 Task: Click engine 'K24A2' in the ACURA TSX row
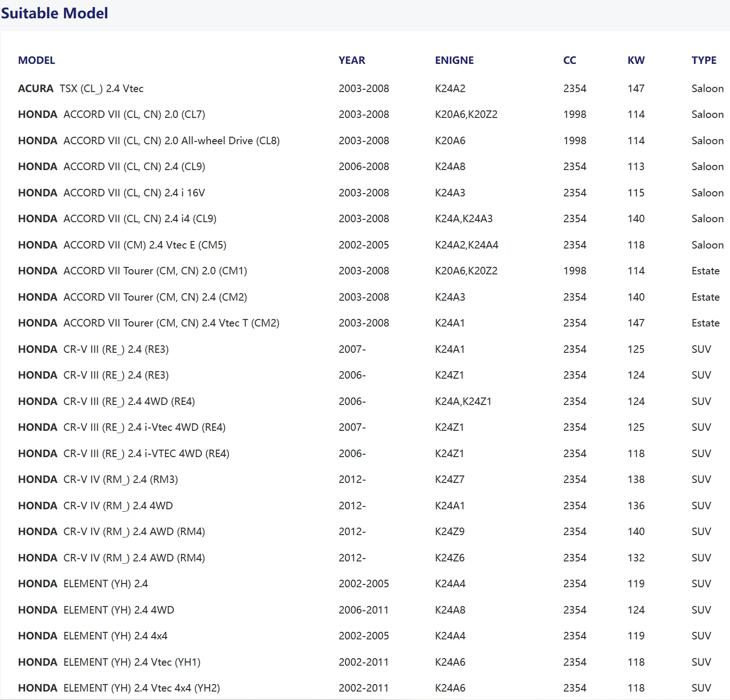(450, 88)
